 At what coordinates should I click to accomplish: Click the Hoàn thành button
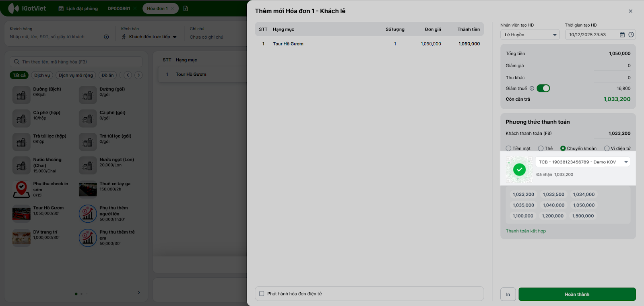click(x=577, y=294)
